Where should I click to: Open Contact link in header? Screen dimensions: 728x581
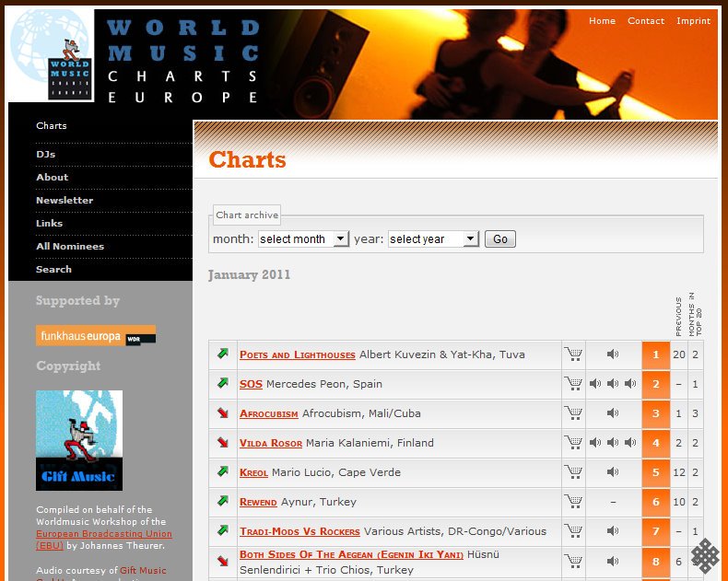click(x=646, y=21)
